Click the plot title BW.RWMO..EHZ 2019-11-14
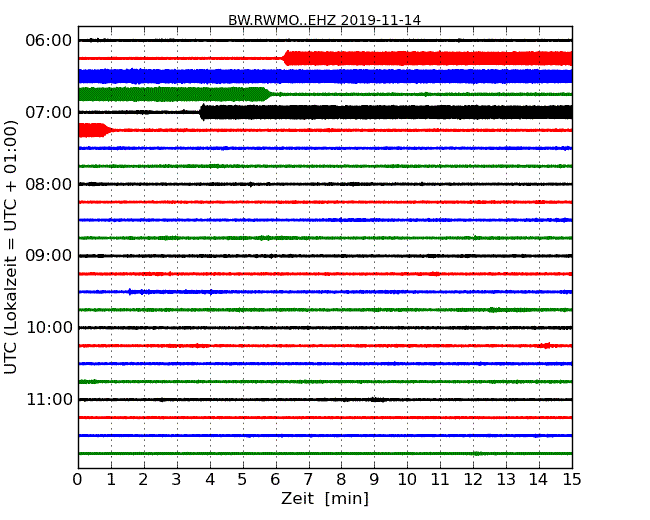This screenshot has height=520, width=650. point(325,20)
